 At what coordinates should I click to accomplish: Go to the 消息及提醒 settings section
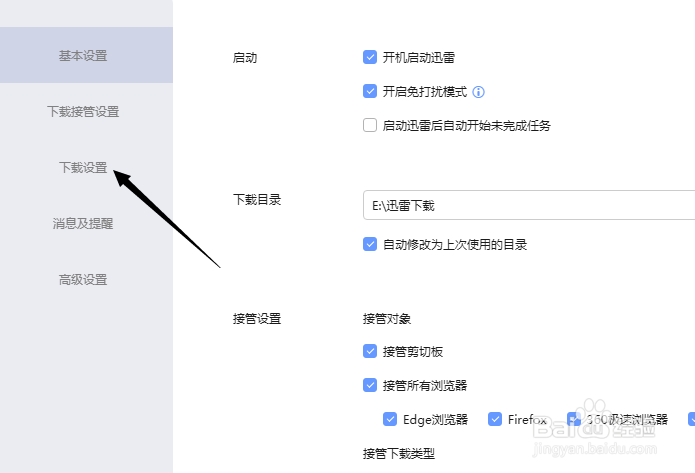click(83, 223)
